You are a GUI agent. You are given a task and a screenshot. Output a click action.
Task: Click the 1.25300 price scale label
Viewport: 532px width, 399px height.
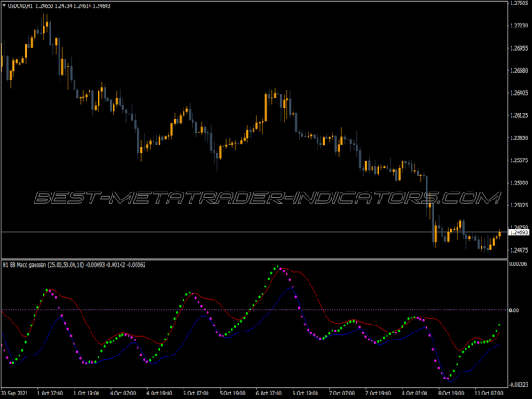[519, 183]
